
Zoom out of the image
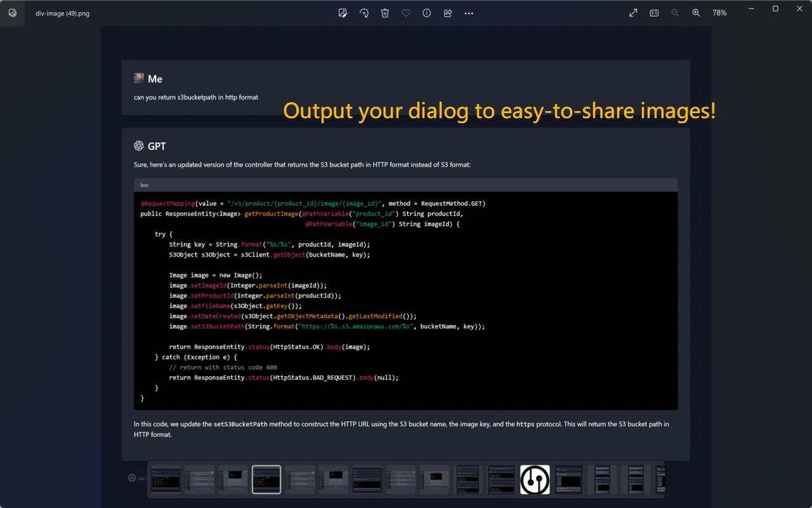pos(675,13)
